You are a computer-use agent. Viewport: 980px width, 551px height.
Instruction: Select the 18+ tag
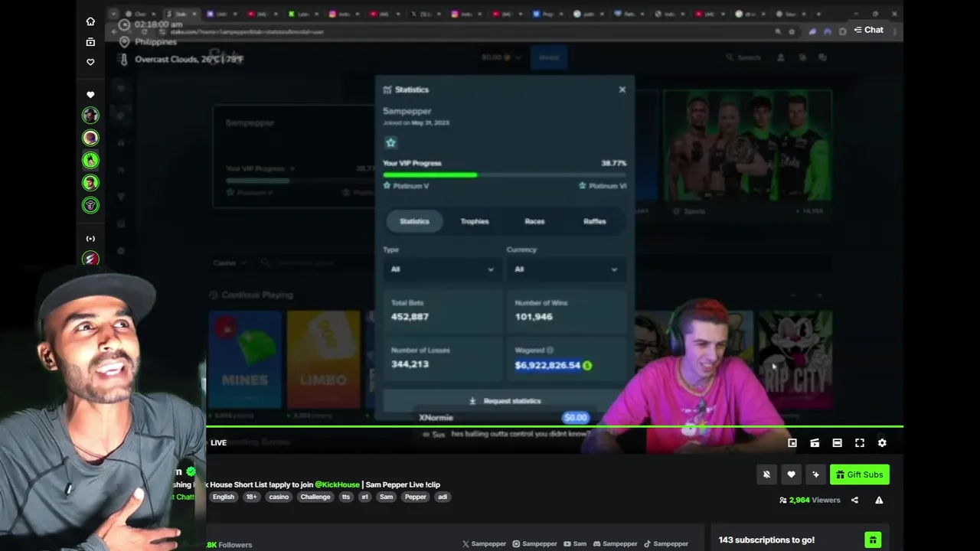252,497
